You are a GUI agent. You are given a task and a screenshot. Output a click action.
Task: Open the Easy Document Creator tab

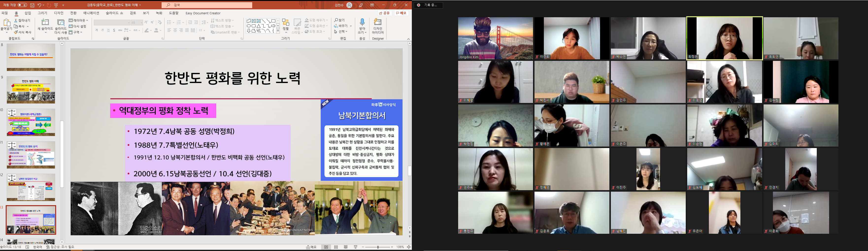[203, 13]
